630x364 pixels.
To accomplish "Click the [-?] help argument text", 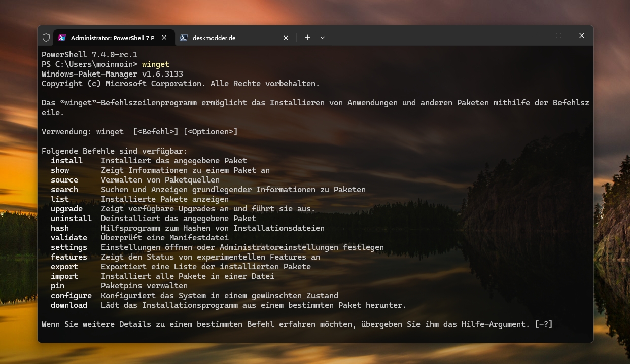I will click(543, 324).
